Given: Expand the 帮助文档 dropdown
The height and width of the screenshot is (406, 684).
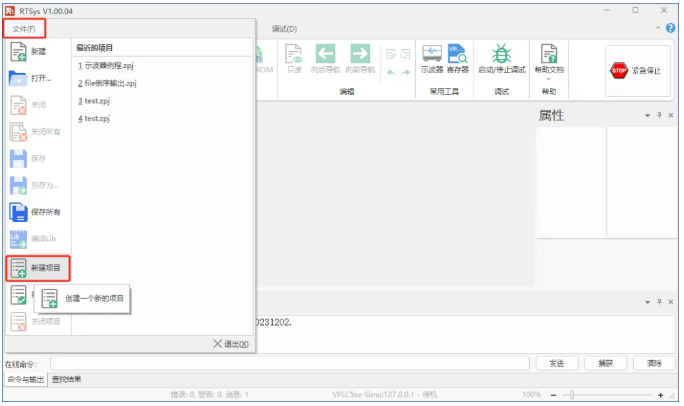Looking at the screenshot, I should point(548,78).
